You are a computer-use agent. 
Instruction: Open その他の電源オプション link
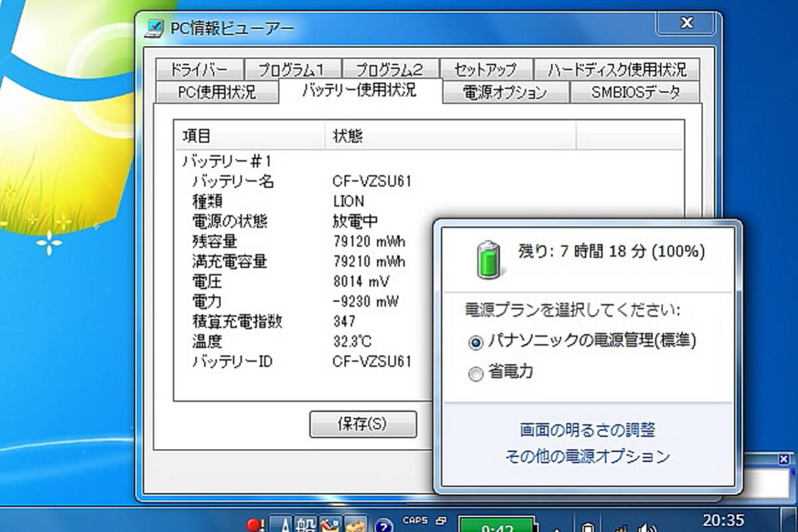pos(588,456)
